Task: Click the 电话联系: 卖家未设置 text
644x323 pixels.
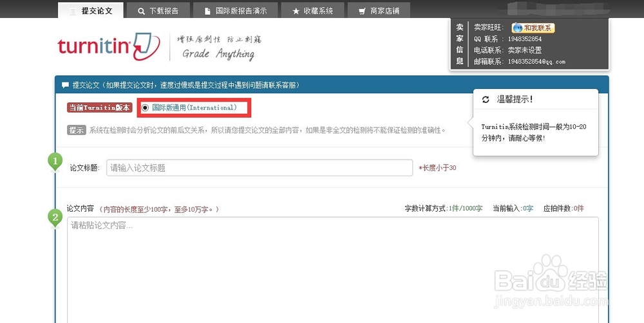Action: (507, 50)
